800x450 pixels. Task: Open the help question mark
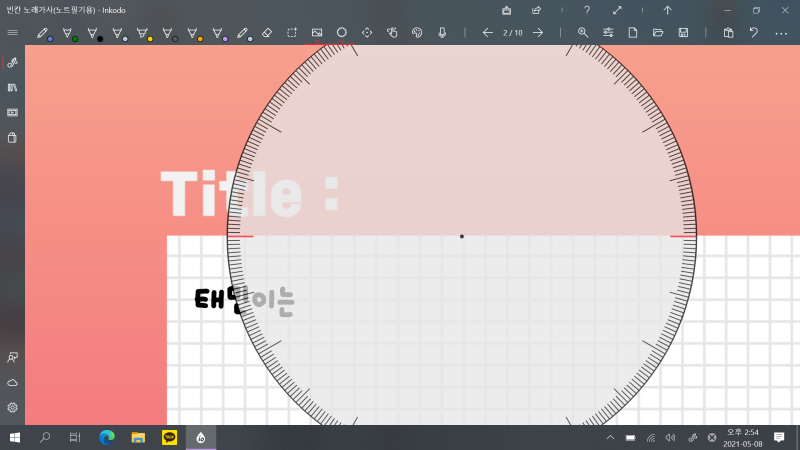pos(587,10)
